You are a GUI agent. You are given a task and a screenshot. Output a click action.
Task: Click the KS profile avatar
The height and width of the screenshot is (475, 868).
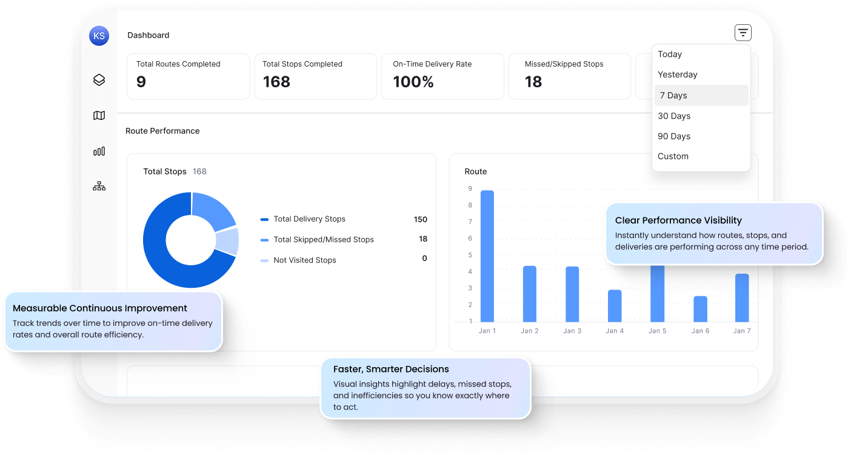pos(99,36)
